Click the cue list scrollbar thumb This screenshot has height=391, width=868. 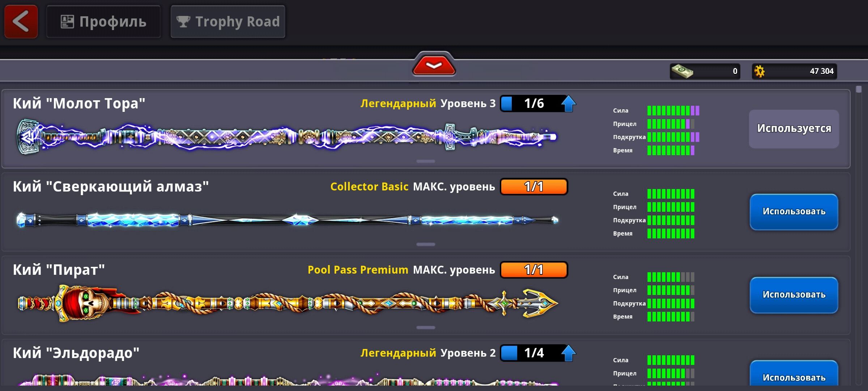tap(859, 89)
